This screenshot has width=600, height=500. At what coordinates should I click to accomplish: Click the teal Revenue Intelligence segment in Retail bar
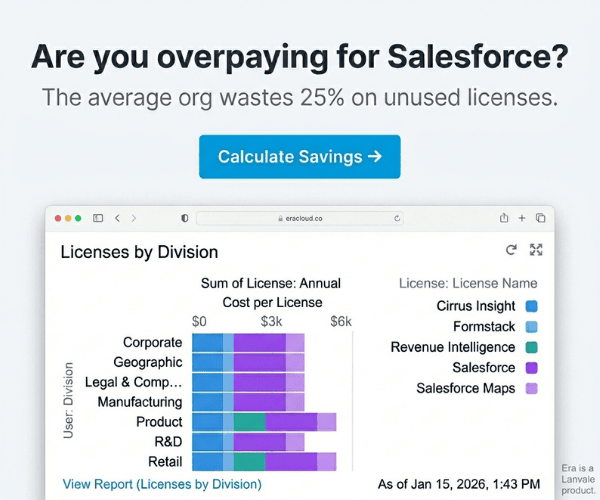(249, 462)
